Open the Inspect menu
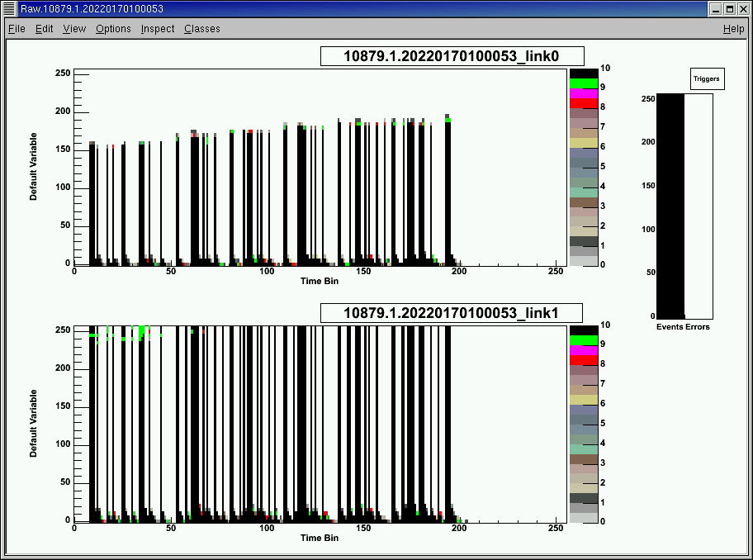753x560 pixels. click(157, 28)
